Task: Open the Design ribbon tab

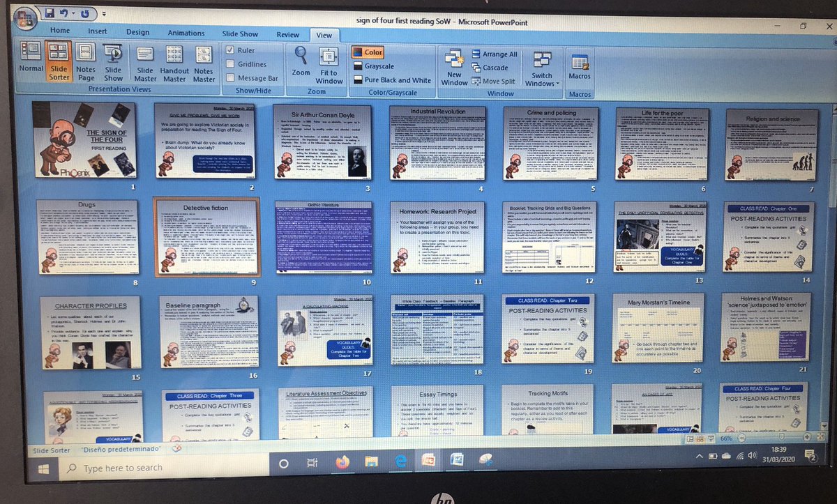Action: pos(138,32)
